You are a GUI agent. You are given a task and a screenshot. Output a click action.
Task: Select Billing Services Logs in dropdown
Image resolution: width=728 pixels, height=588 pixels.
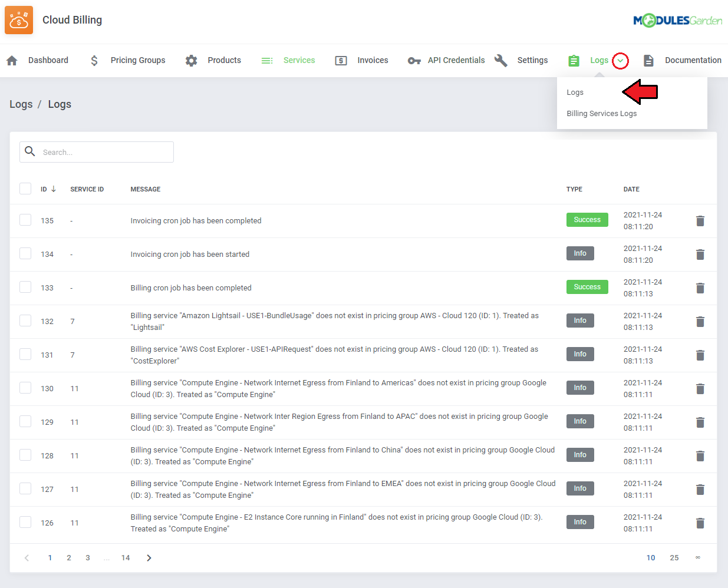tap(601, 114)
